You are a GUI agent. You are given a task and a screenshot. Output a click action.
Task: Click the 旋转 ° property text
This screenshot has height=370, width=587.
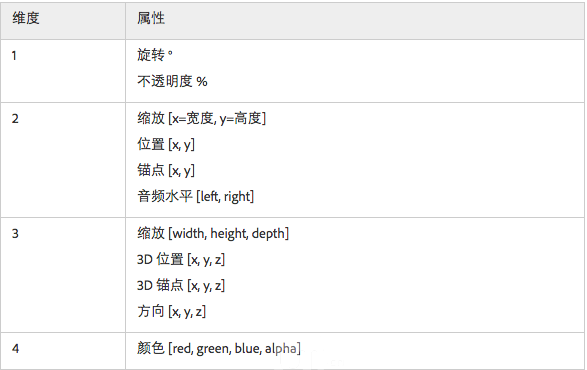(x=155, y=55)
